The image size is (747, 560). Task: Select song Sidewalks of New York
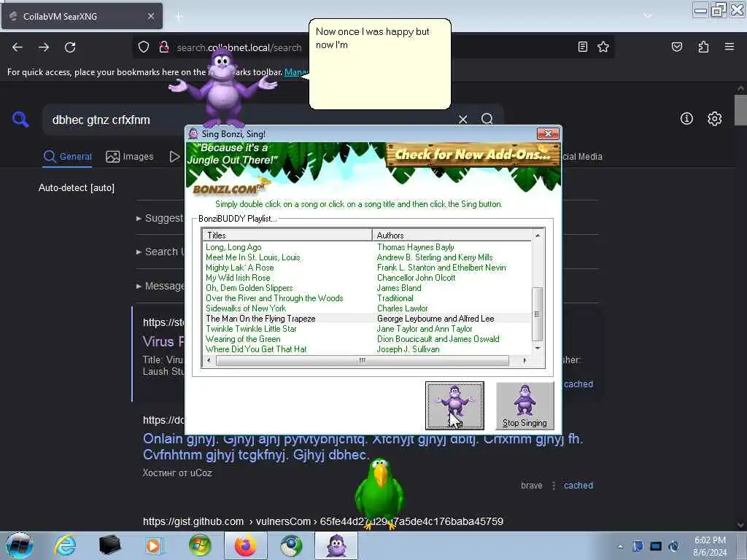tap(246, 308)
